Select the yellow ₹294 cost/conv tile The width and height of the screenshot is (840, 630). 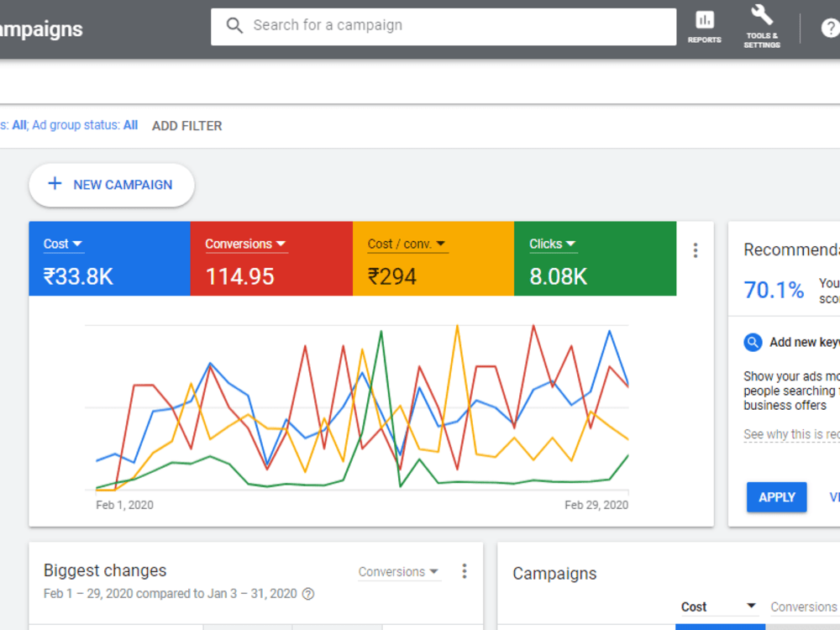(433, 258)
